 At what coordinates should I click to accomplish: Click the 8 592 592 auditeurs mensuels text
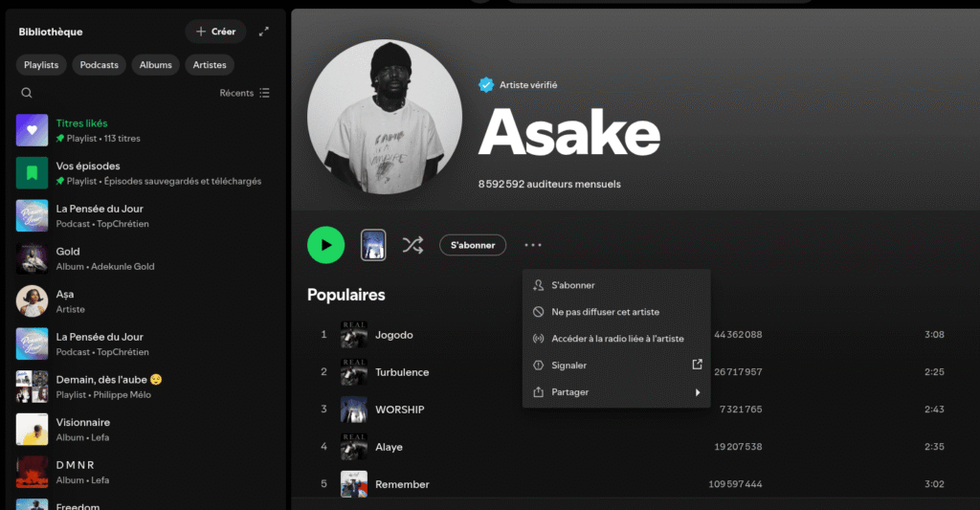(549, 184)
